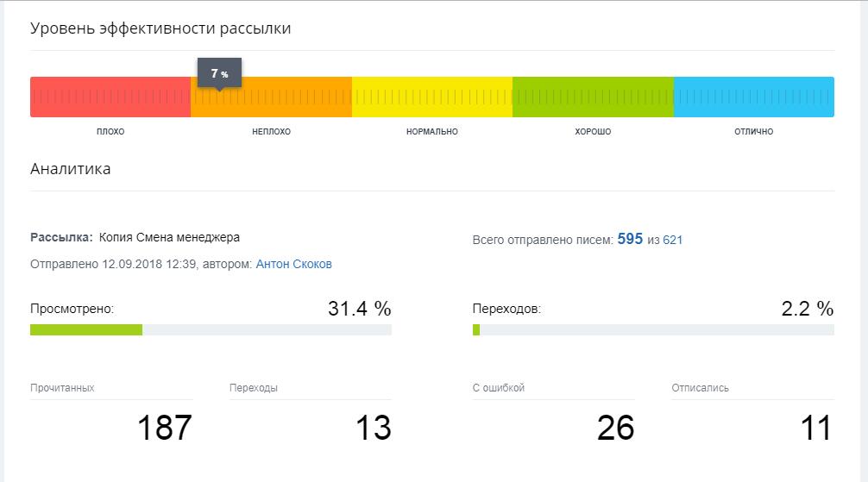Click the 31.4 % viewed percentage

pos(359,309)
